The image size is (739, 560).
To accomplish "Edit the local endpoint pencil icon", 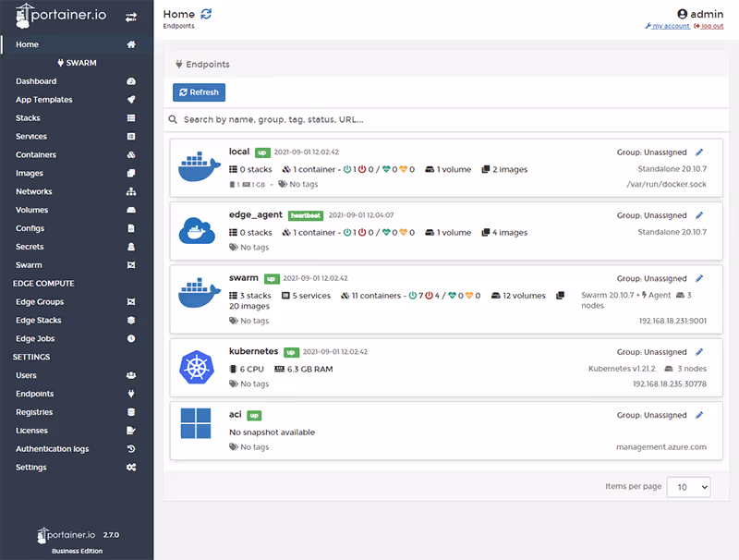I will click(x=699, y=152).
